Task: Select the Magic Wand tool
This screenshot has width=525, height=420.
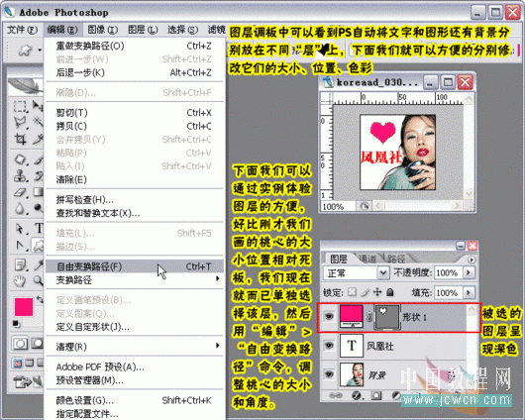Action: click(x=39, y=122)
